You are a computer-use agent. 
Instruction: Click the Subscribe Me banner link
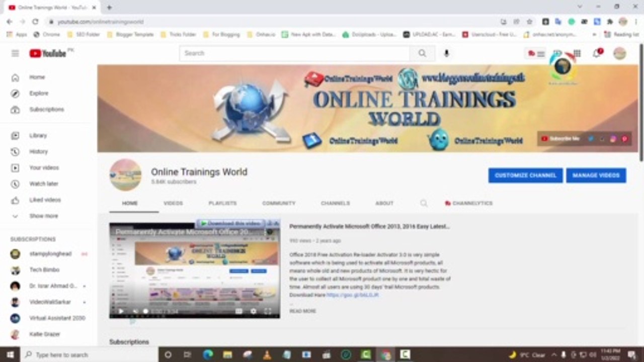(560, 139)
